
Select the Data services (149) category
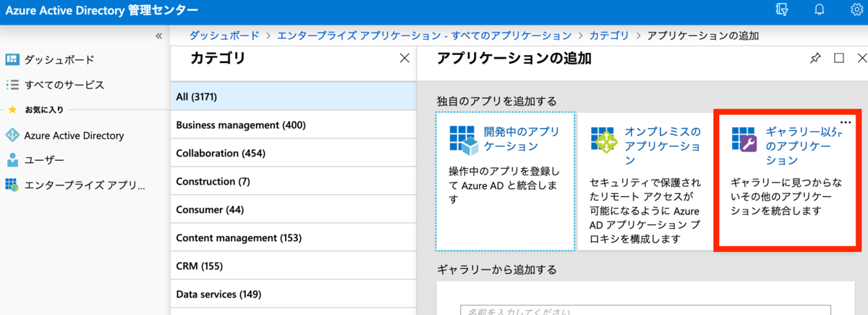(x=294, y=295)
